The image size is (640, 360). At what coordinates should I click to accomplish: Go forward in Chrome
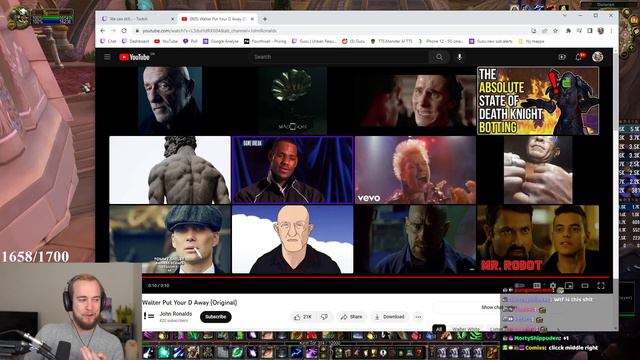pos(113,31)
